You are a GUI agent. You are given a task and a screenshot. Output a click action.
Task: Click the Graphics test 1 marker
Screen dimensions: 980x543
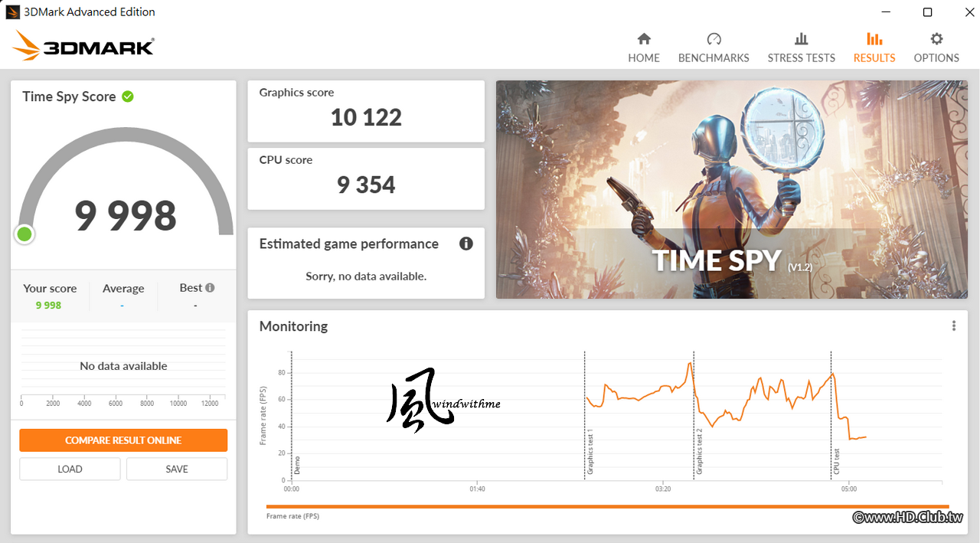(590, 452)
